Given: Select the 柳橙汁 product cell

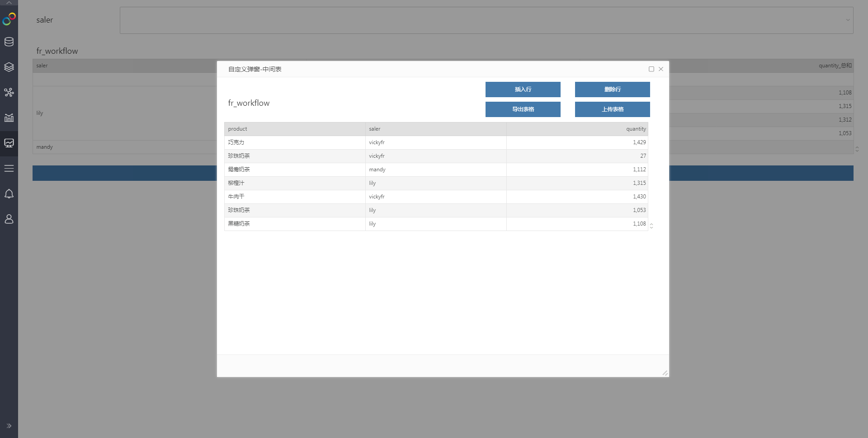Looking at the screenshot, I should point(295,183).
